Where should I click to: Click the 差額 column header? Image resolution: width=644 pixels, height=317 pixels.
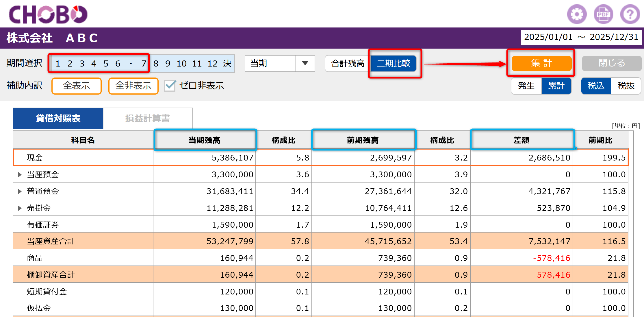tap(521, 140)
